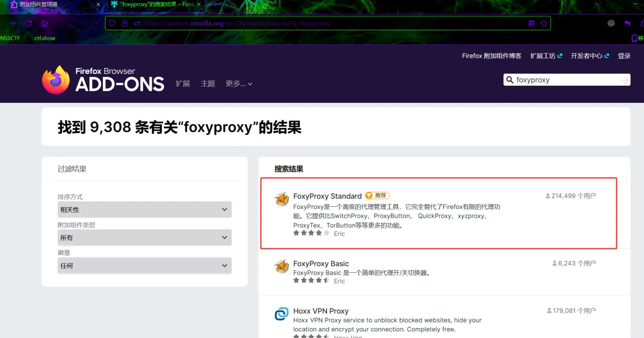Click author Eric under FoxyProxy Basic
Viewport: 644px width, 338px height.
[339, 281]
